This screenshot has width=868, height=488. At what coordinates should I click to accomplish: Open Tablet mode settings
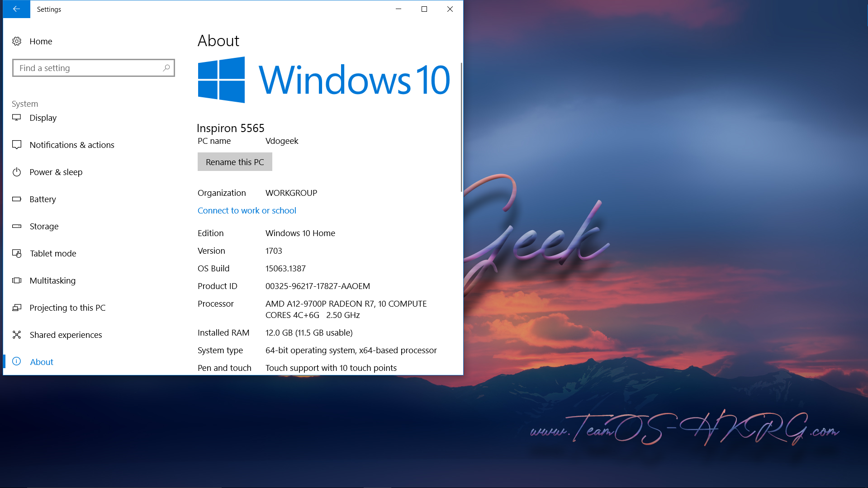coord(53,253)
